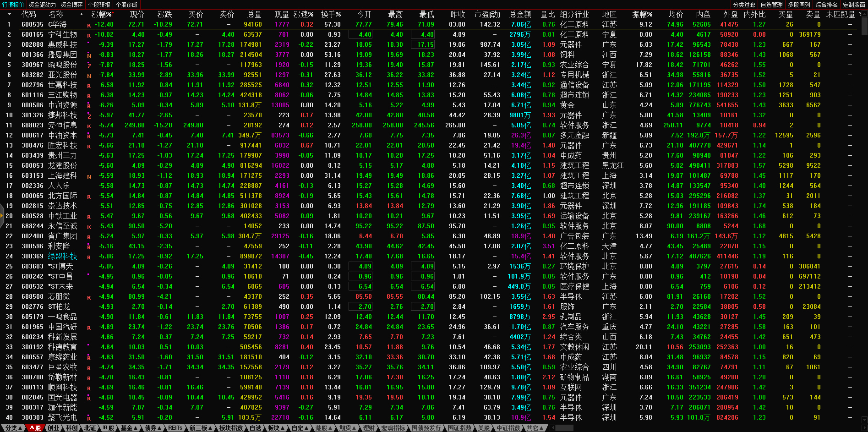Expand the 基金 tab dropdown
868x432 pixels.
click(129, 428)
